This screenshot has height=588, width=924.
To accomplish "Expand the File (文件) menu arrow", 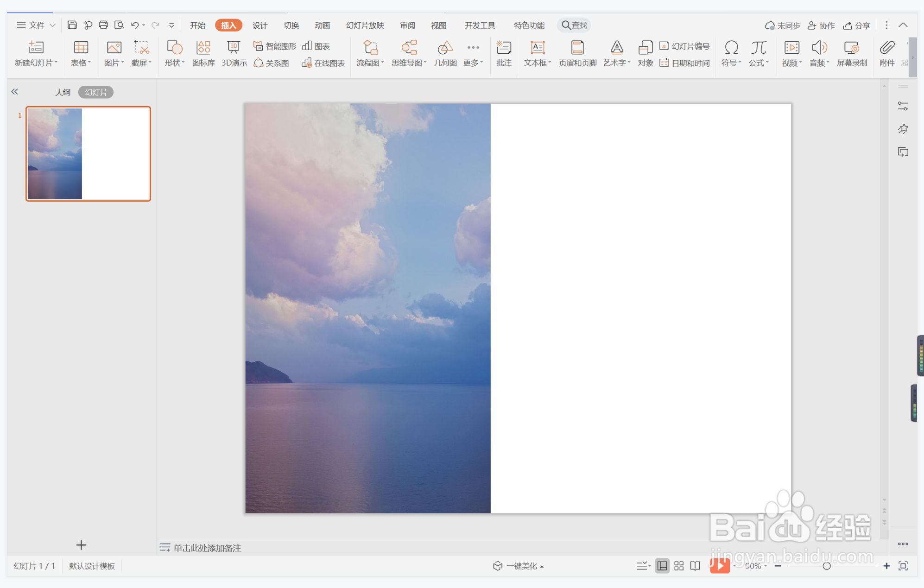I will pos(52,25).
